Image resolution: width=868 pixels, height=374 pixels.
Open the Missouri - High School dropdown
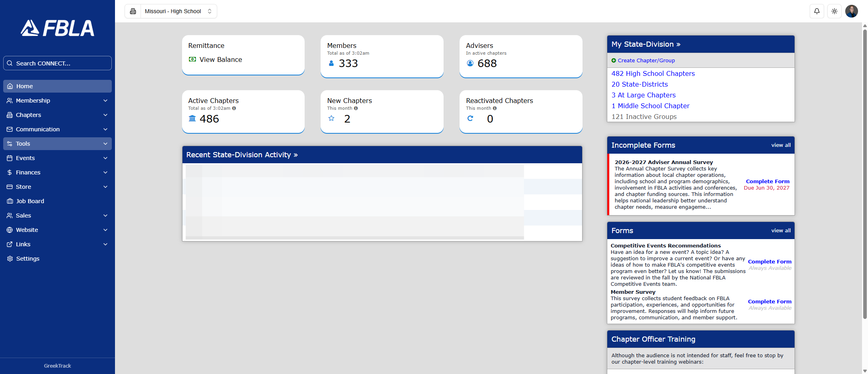click(x=178, y=11)
